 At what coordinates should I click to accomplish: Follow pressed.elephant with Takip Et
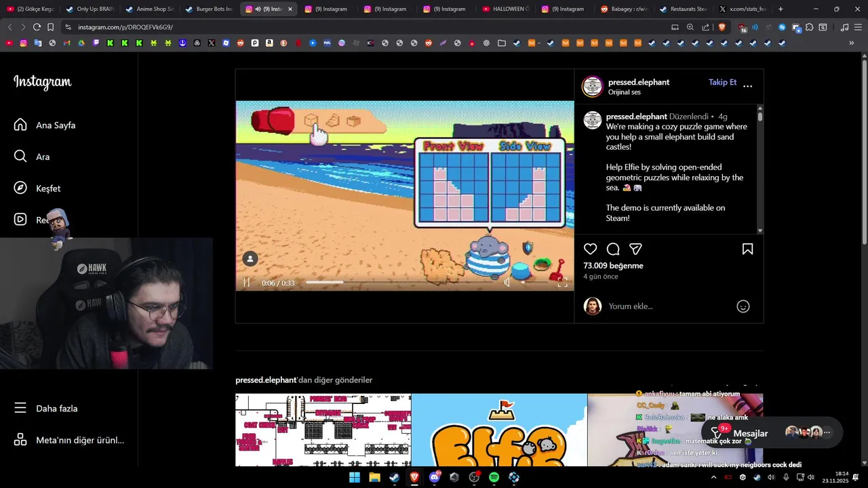pyautogui.click(x=722, y=82)
